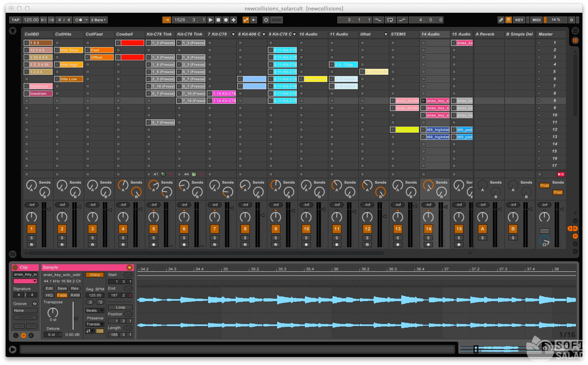
Task: Toggle the Follow playback button
Action: click(166, 20)
